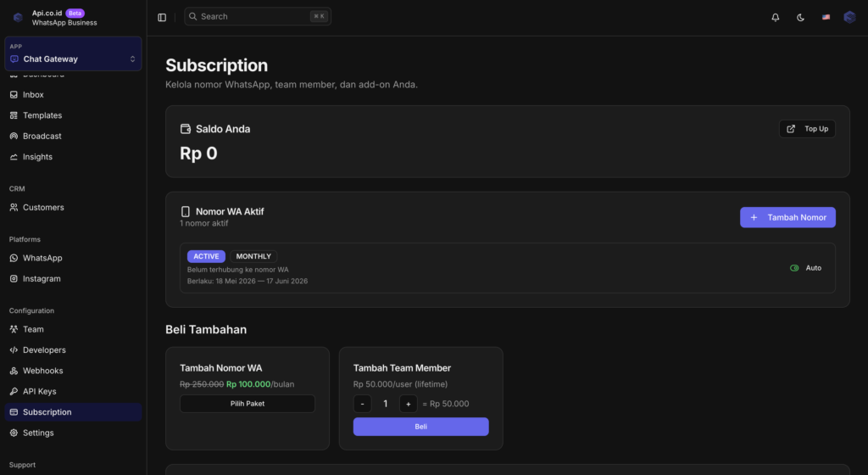Click the quantity value 1
This screenshot has height=475, width=868.
click(386, 404)
